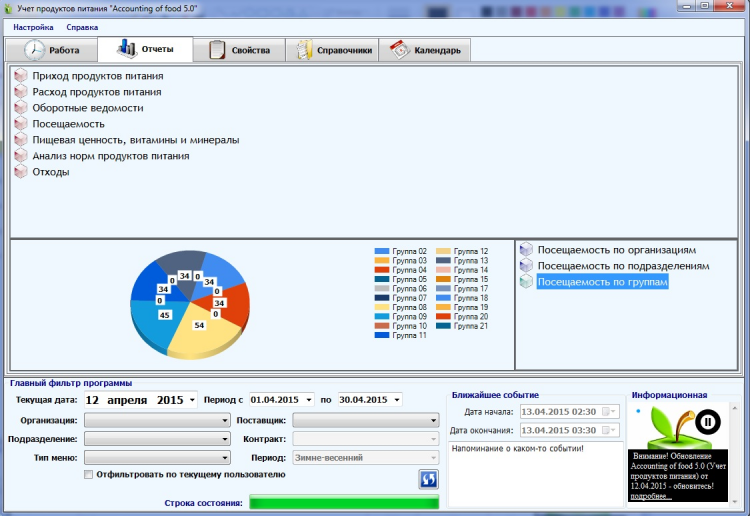
Task: Click the reminder text Напоминание о каком-то событии
Action: point(518,449)
